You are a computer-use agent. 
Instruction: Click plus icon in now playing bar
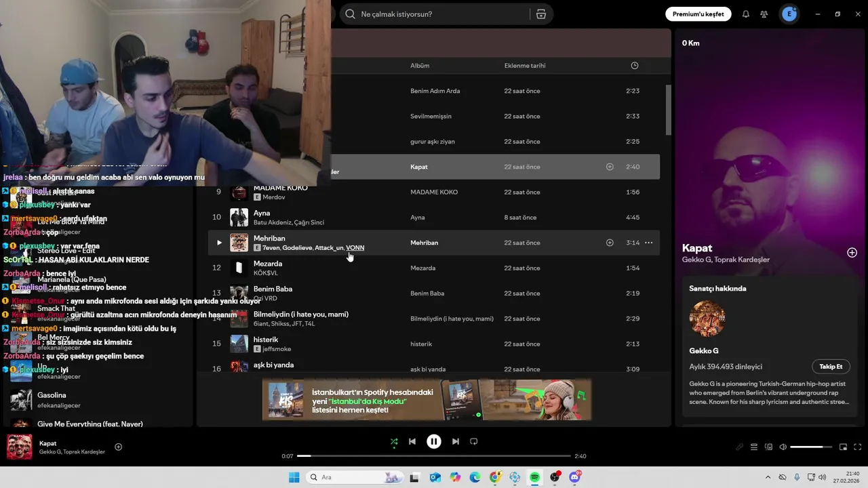(x=119, y=447)
